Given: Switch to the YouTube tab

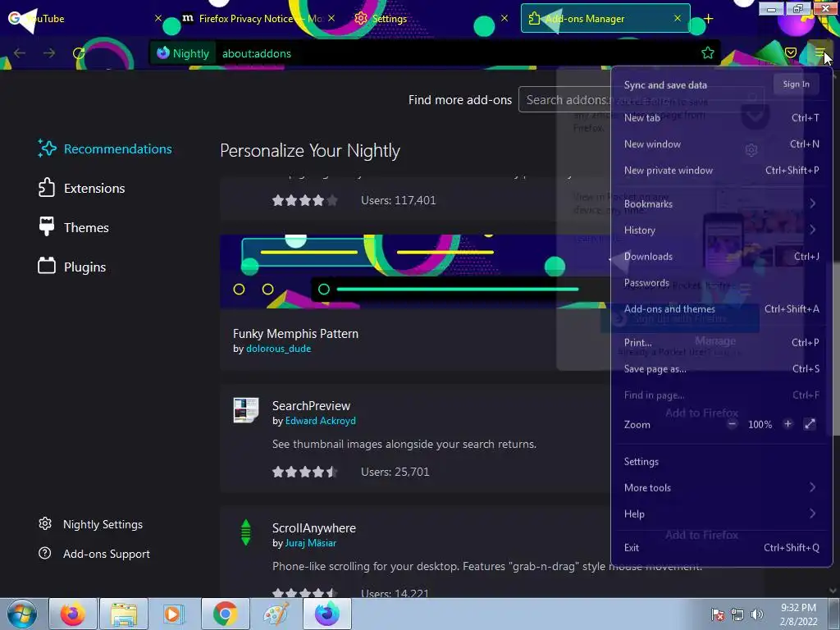Looking at the screenshot, I should pos(84,19).
